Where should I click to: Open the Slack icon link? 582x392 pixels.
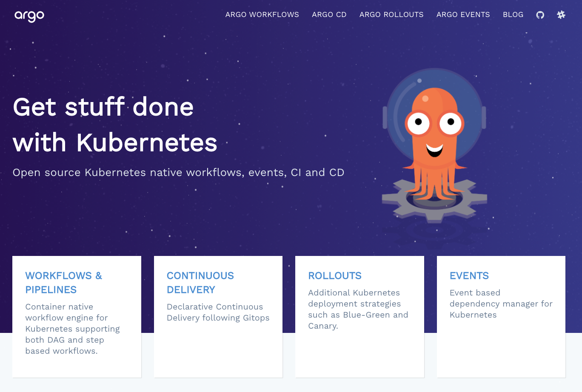[561, 15]
